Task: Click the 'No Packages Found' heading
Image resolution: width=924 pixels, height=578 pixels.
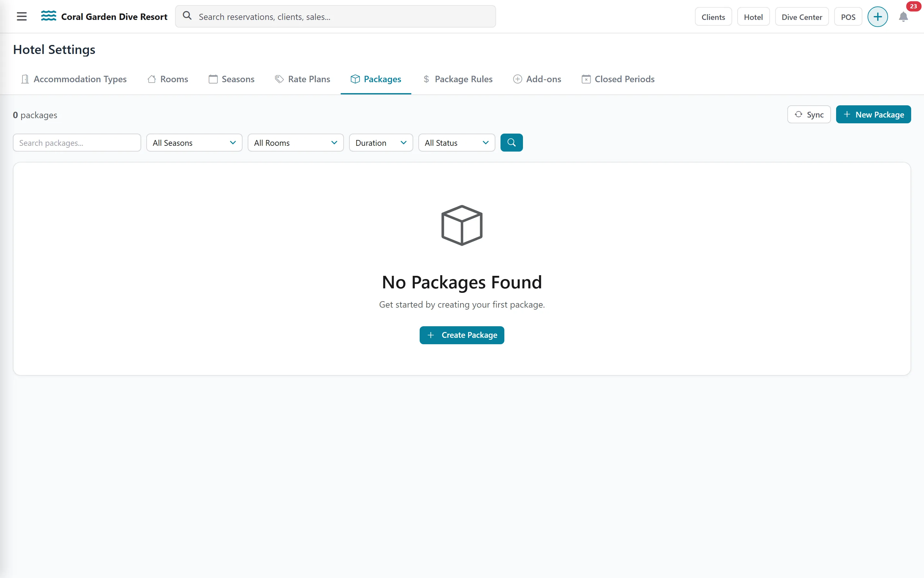Action: pyautogui.click(x=462, y=282)
